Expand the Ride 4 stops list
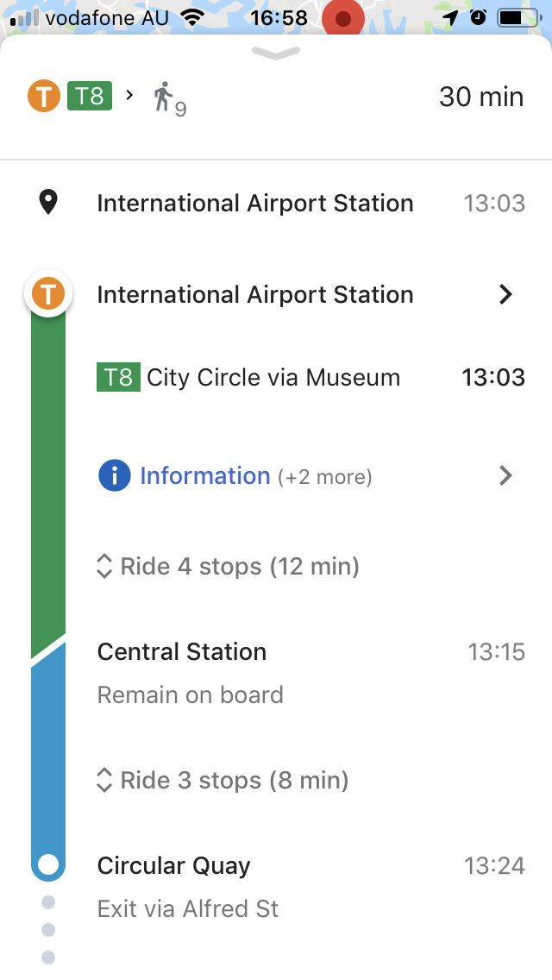Viewport: 552px width, 980px height. pyautogui.click(x=228, y=567)
